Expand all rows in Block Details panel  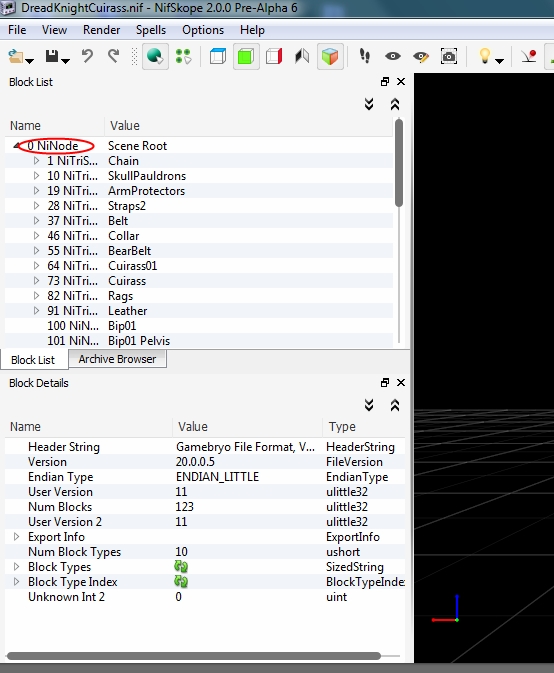click(369, 405)
